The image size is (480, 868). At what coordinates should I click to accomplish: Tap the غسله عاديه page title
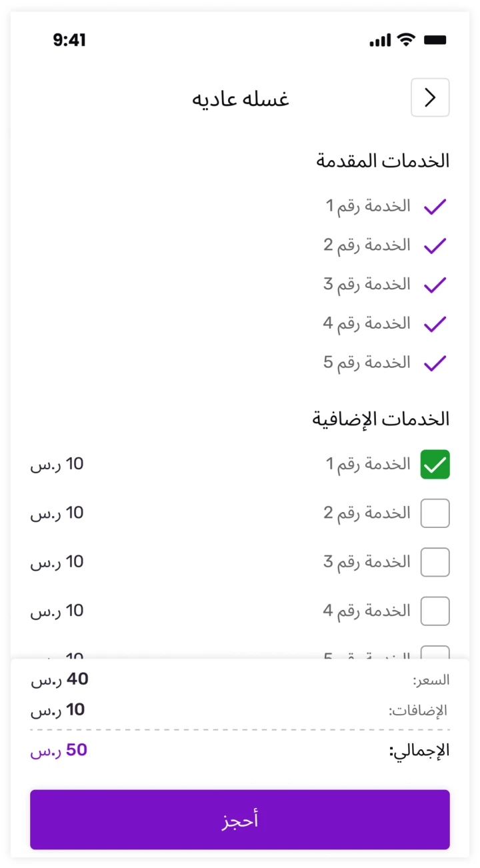241,99
